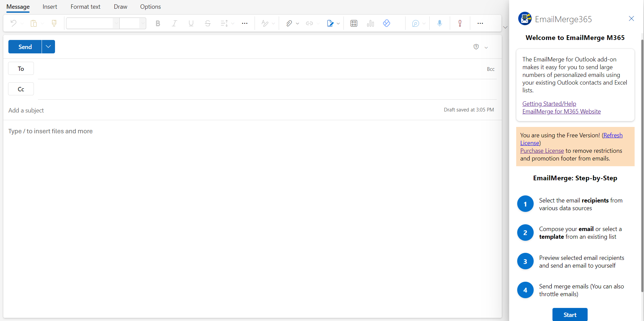Expand the link options dropdown arrow
Image resolution: width=644 pixels, height=321 pixels.
point(318,24)
